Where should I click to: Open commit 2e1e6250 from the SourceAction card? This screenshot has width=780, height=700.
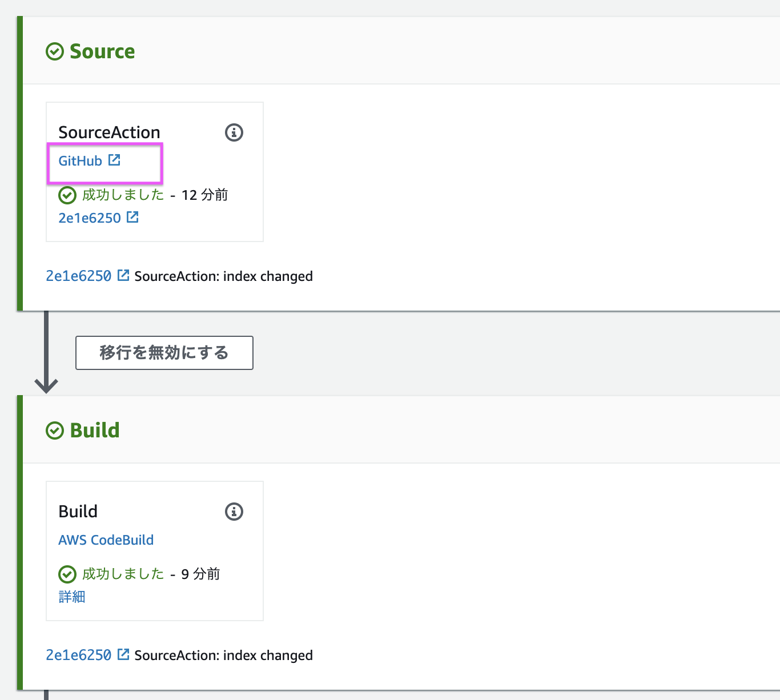(x=89, y=217)
